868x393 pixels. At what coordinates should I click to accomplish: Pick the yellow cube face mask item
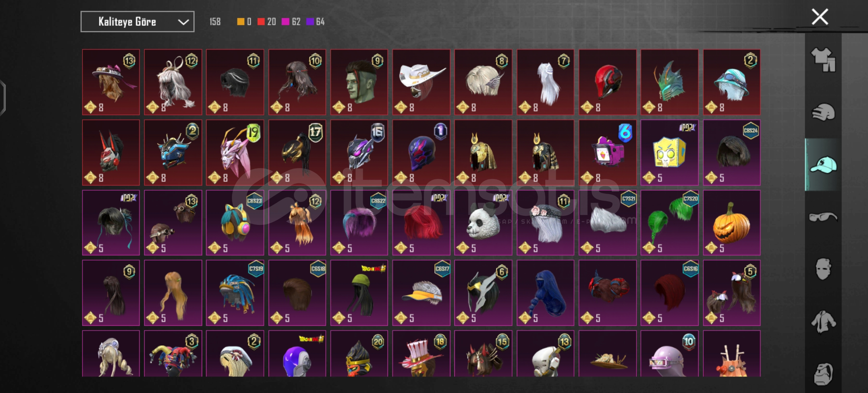(x=670, y=152)
